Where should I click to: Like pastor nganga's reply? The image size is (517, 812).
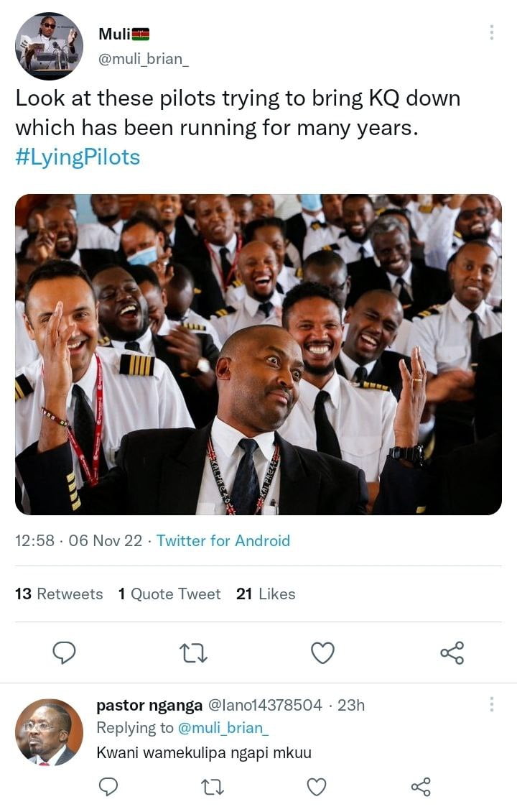tap(317, 787)
